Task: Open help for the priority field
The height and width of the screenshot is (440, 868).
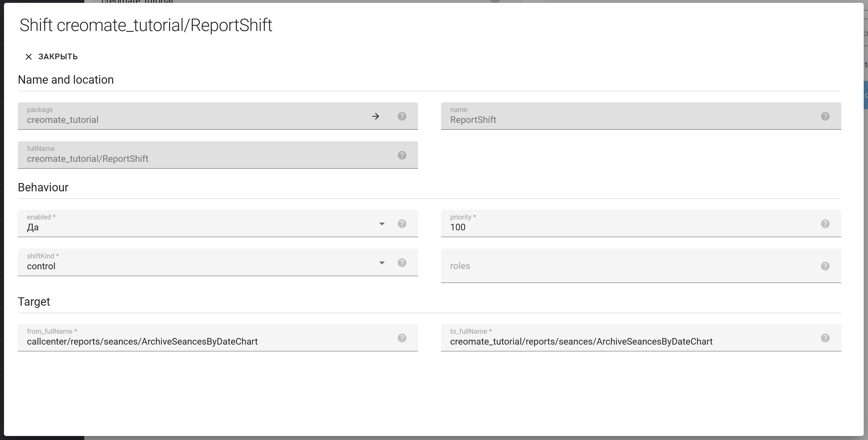Action: pyautogui.click(x=825, y=224)
